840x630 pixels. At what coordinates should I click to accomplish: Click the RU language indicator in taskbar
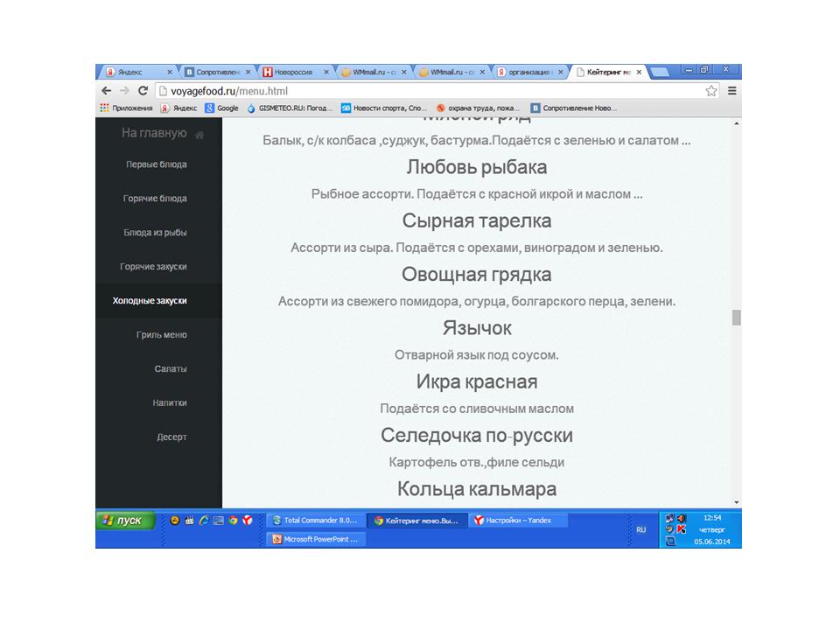(640, 529)
